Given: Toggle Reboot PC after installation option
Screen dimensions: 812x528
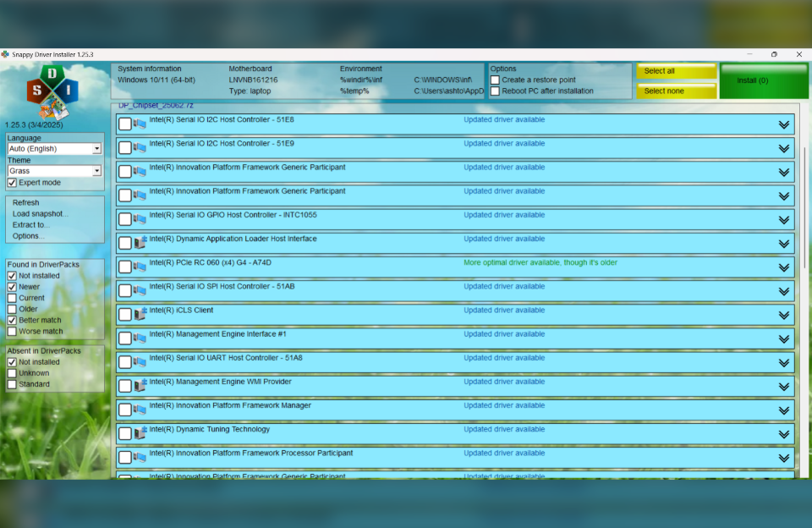Looking at the screenshot, I should (496, 91).
